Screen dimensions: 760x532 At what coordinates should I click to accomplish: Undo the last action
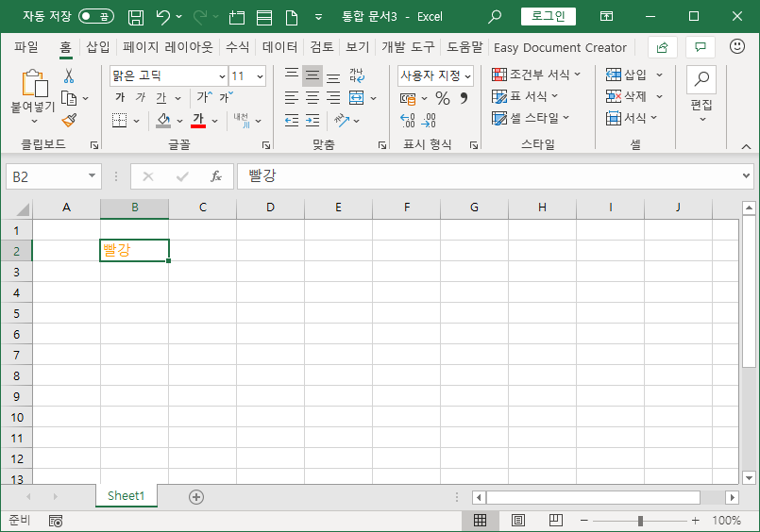[x=163, y=17]
